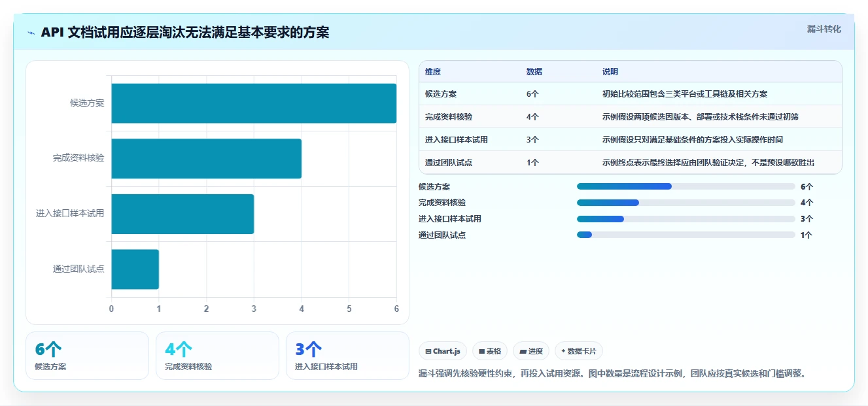Click the 说明 column header
The height and width of the screenshot is (406, 868).
click(610, 72)
